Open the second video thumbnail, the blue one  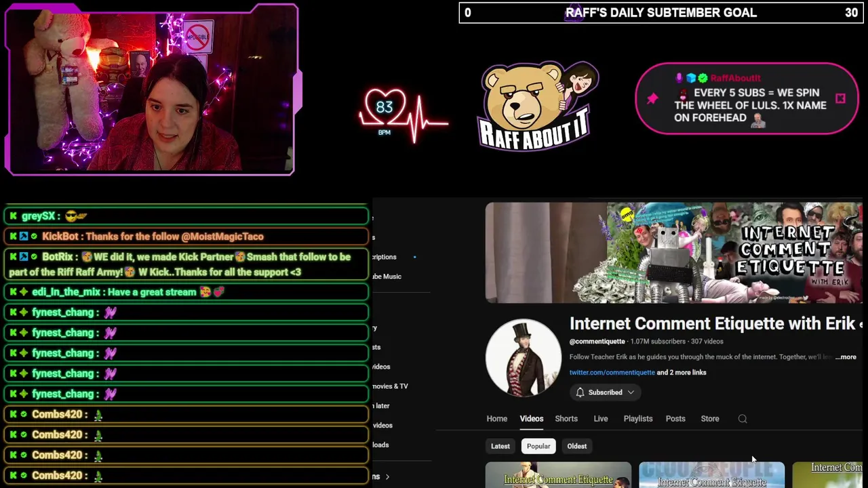711,475
